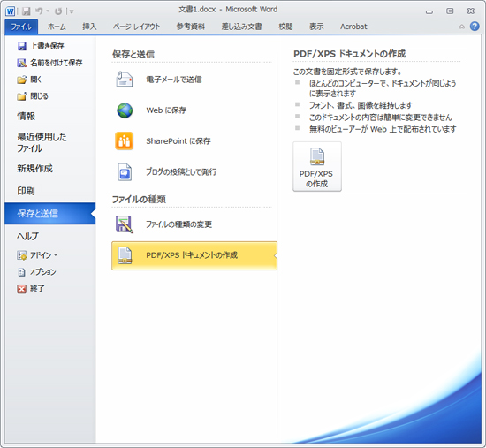Click 開く in the backstage sidebar
486x448 pixels.
coord(29,80)
